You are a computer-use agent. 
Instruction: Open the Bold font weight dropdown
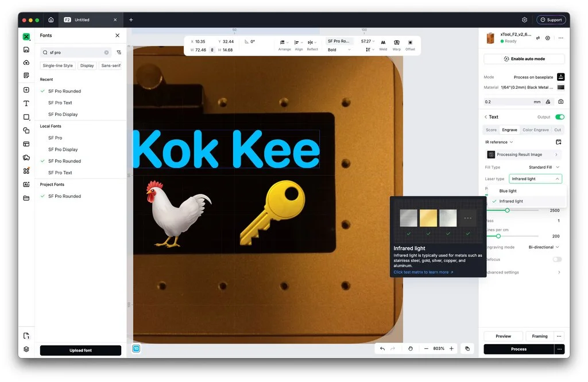point(339,50)
